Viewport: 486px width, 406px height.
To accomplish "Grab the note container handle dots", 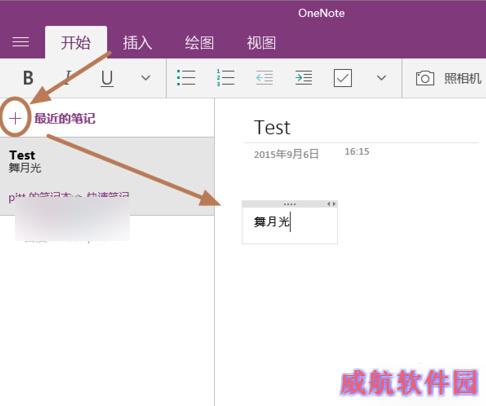I will click(x=290, y=204).
